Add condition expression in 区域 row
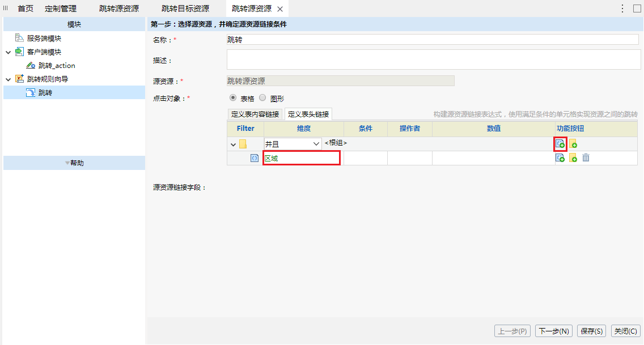This screenshot has height=345, width=644. coord(560,158)
